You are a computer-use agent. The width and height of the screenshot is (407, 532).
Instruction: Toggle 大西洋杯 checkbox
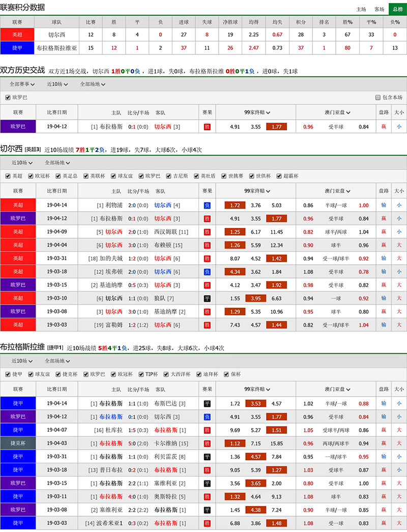(x=166, y=374)
